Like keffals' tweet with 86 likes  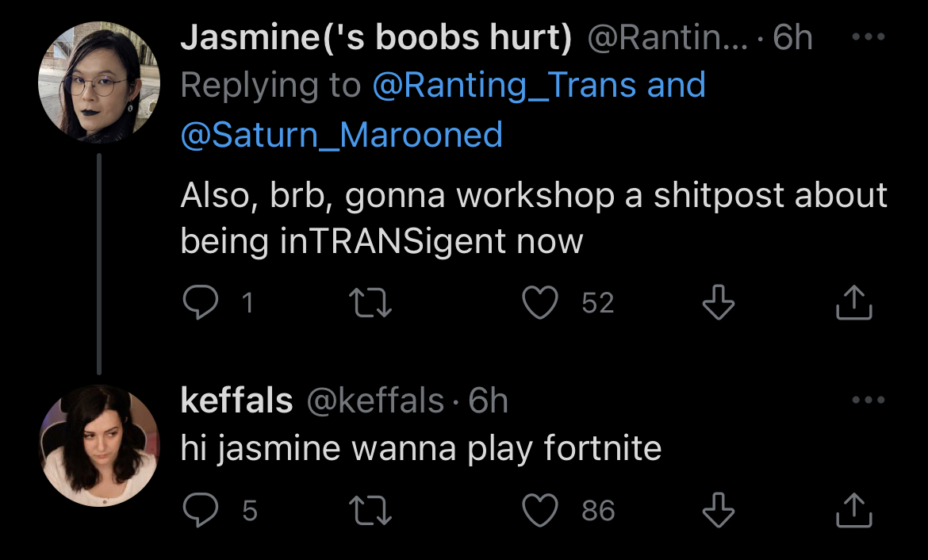pyautogui.click(x=540, y=510)
